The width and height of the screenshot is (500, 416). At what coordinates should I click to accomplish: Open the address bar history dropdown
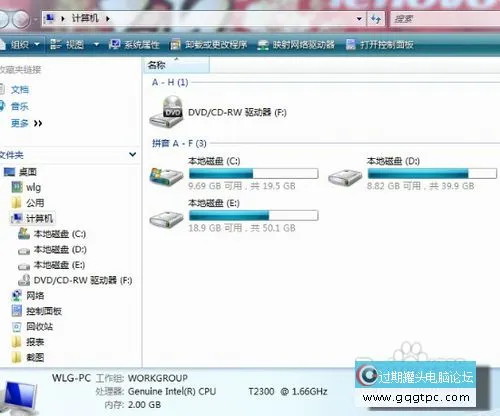[x=359, y=19]
